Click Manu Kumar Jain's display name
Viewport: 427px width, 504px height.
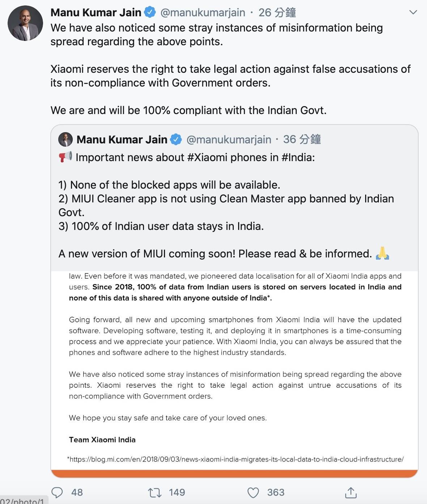[95, 12]
